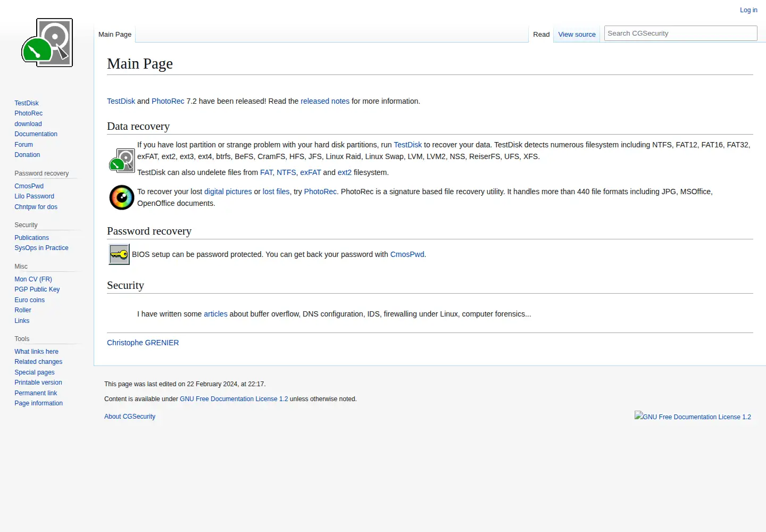766x532 pixels.
Task: Copy the Permanent link entry
Action: pos(36,393)
